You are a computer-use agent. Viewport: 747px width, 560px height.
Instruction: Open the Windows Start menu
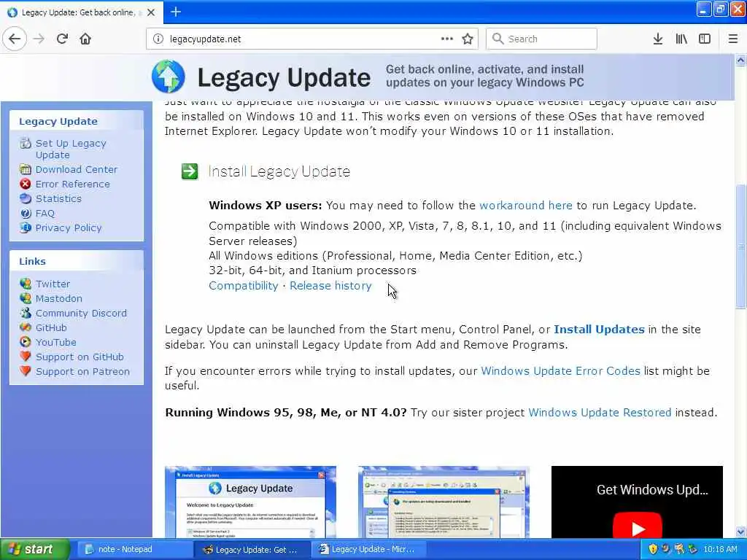tap(34, 550)
